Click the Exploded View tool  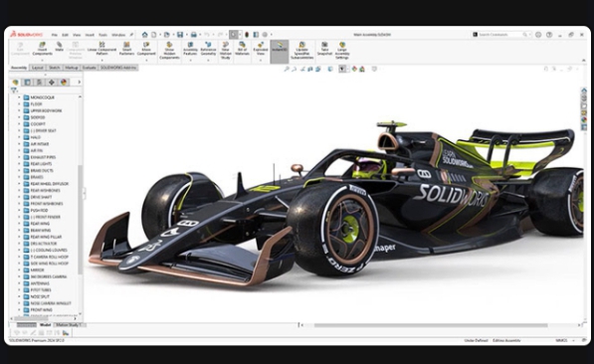[x=261, y=49]
